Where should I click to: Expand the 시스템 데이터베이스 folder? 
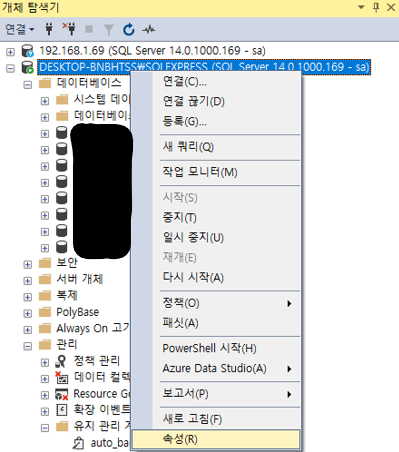coord(45,101)
